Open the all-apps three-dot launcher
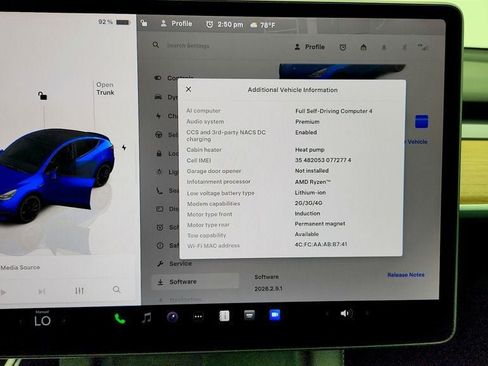Viewport: 488px width, 366px height. tap(198, 316)
